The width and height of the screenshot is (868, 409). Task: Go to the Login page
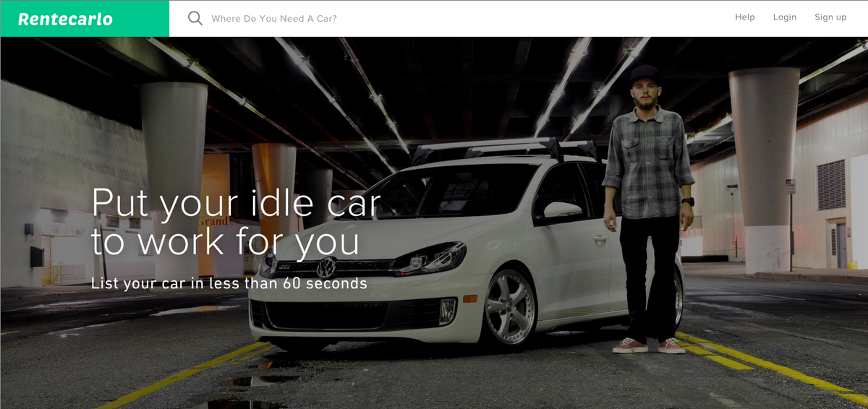pyautogui.click(x=785, y=17)
